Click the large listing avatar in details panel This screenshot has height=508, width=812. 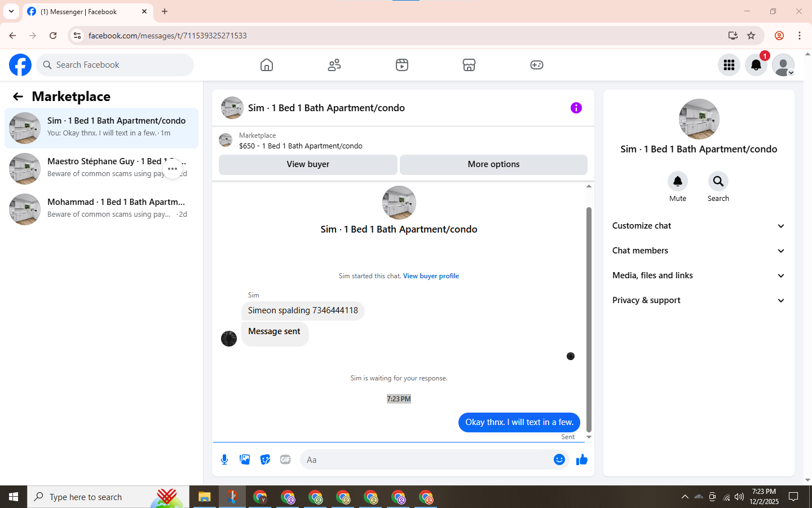coord(699,119)
